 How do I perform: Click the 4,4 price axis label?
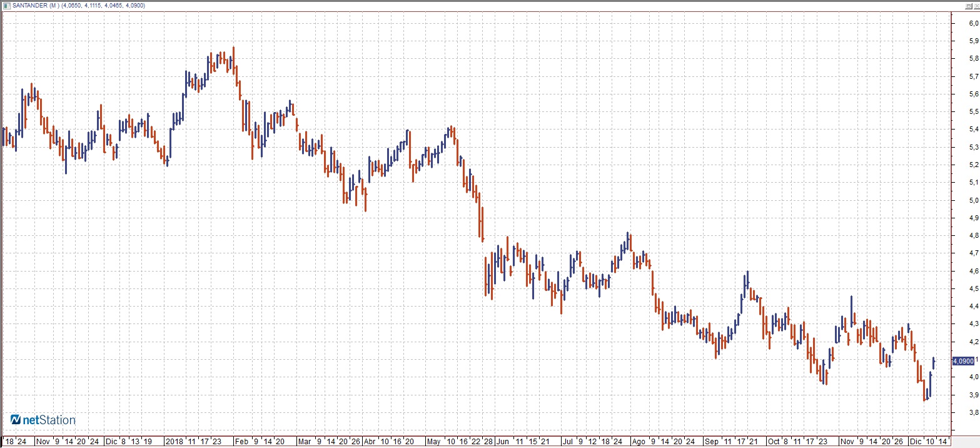pyautogui.click(x=973, y=307)
